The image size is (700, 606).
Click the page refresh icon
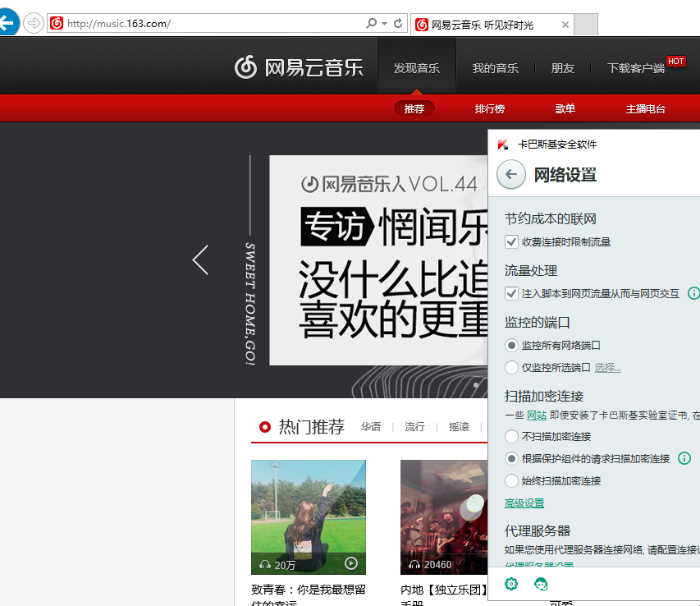(x=398, y=23)
